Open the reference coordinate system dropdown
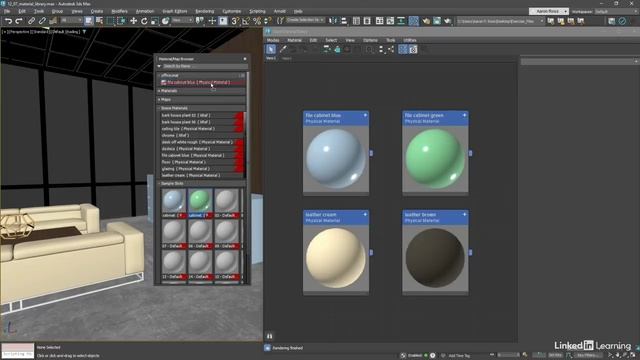The image size is (640, 360). [x=182, y=20]
